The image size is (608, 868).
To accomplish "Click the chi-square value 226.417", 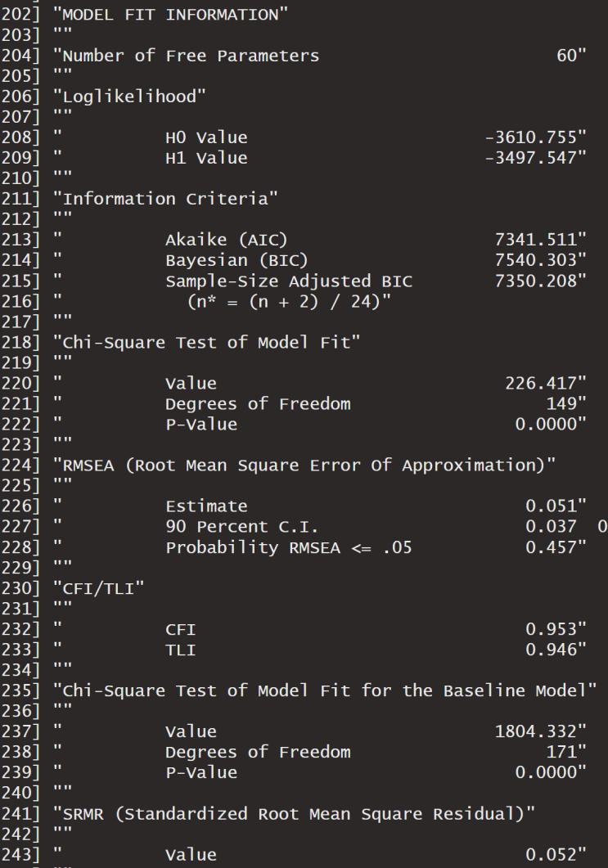I will pos(541,383).
